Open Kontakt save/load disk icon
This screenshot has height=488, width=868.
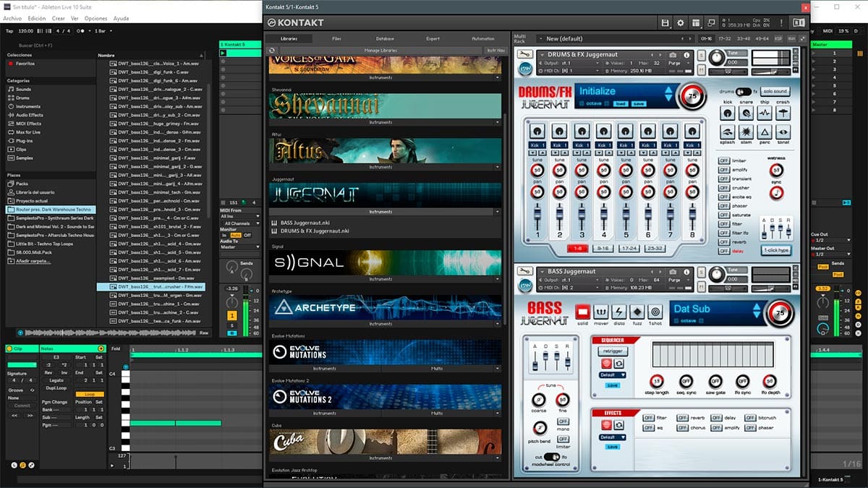point(665,23)
